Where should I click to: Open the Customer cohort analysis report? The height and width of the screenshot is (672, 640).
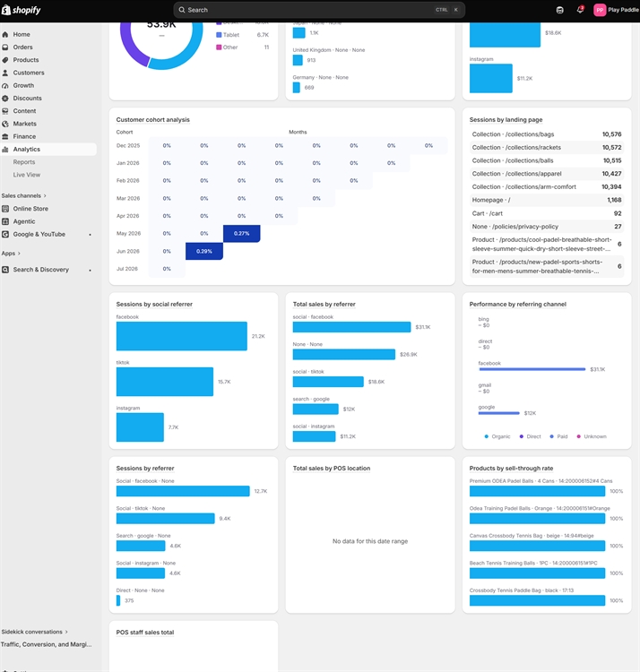(x=152, y=119)
